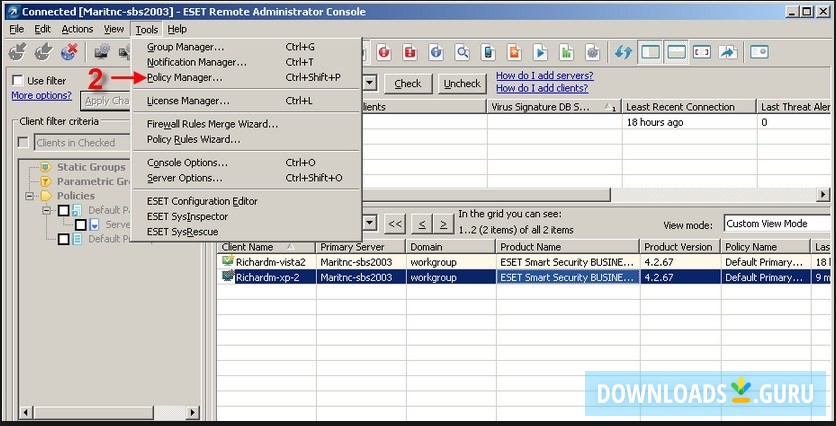Viewport: 836px width, 426px height.
Task: Click the red circle document toolbar icon
Action: pos(384,52)
